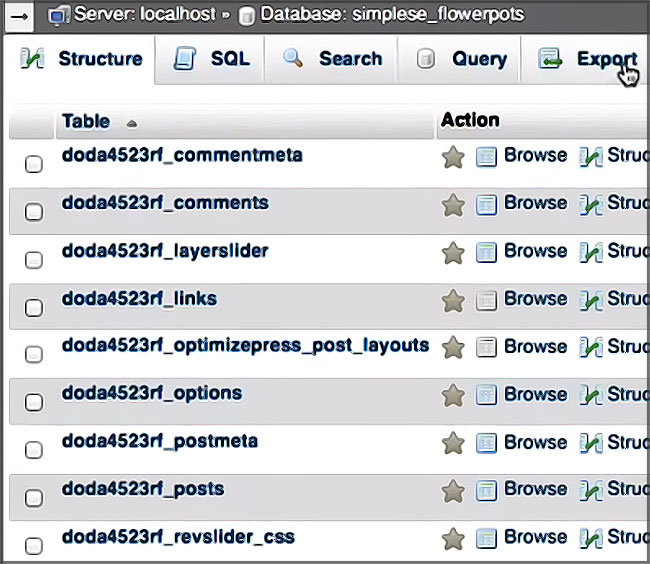Favorite the doda4523rf_options table star
Screen dimensions: 650x564
(453, 395)
